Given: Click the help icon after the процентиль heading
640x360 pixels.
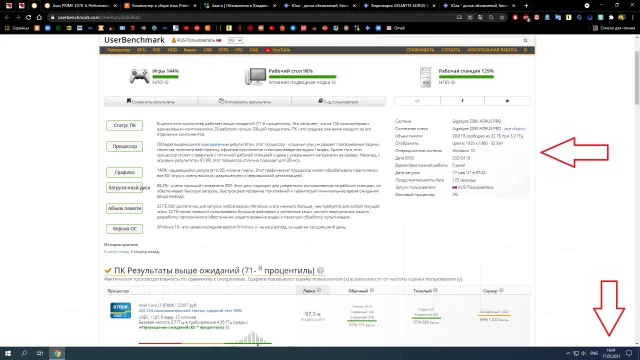Looking at the screenshot, I should (320, 271).
